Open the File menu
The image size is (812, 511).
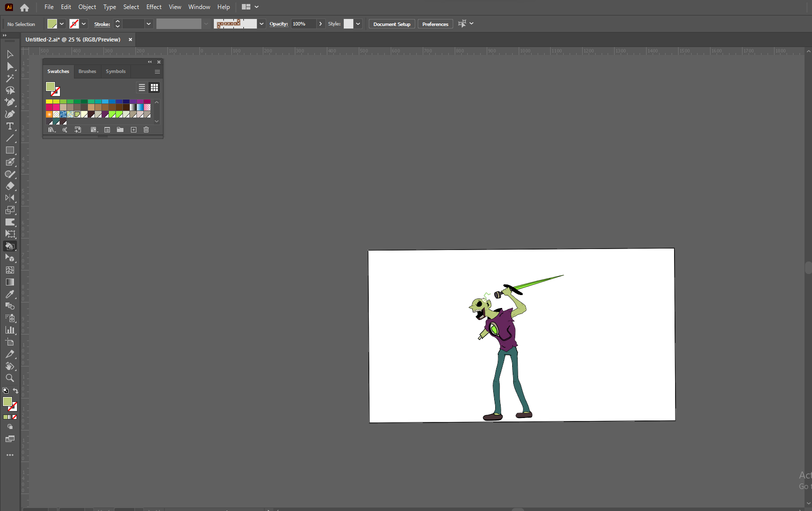click(x=49, y=7)
